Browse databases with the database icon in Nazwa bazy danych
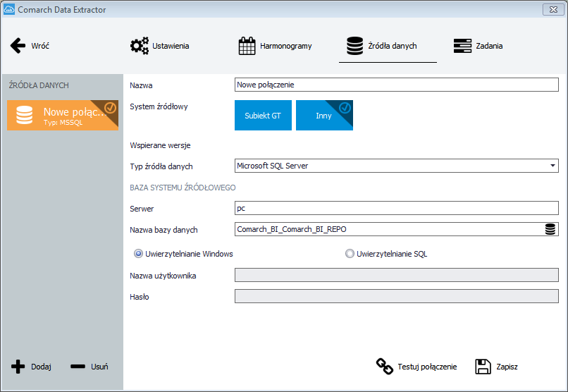Screen dimensions: 568x392 550,229
